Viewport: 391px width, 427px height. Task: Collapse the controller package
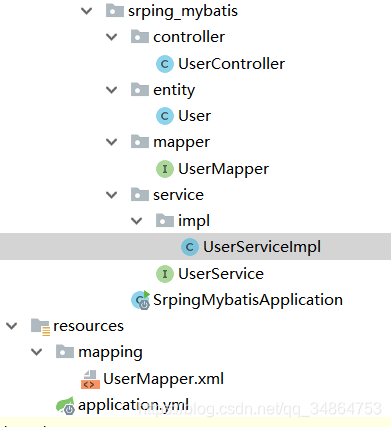[112, 37]
